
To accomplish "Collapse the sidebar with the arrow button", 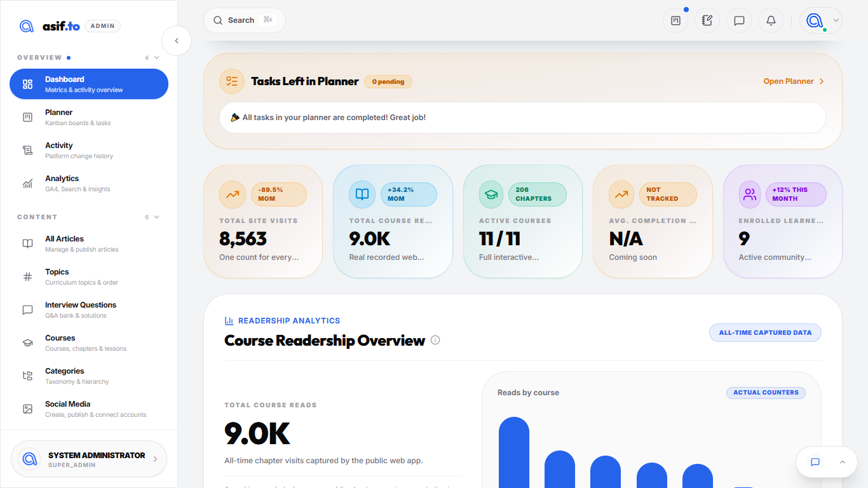I will coord(177,41).
